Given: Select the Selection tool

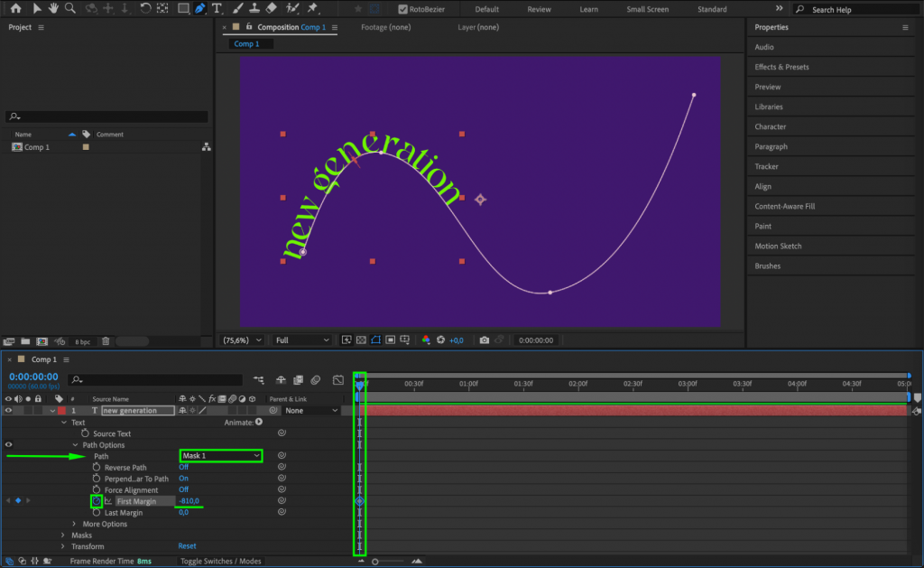Looking at the screenshot, I should 37,9.
